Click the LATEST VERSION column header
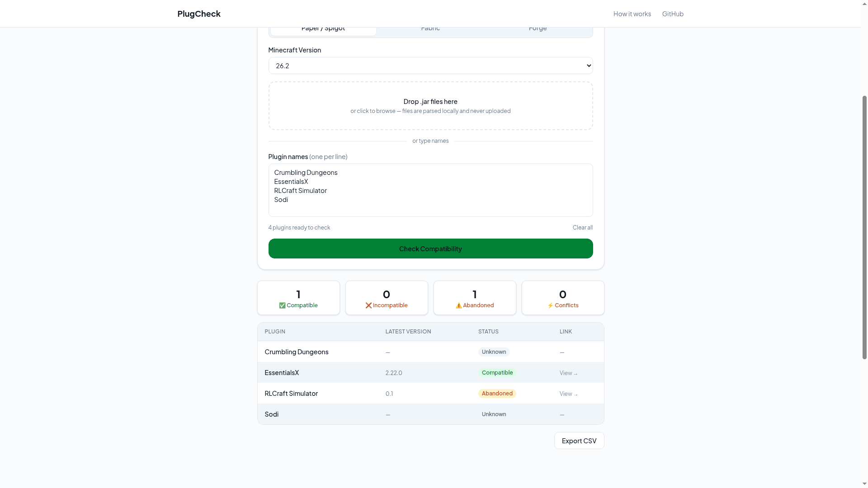Screen dimensions: 868x488 (408, 332)
